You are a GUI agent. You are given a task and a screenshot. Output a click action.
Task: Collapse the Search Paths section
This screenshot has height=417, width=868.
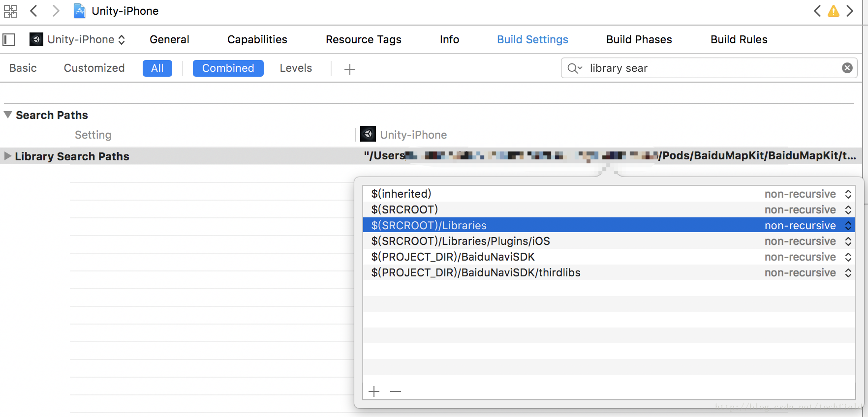pyautogui.click(x=8, y=115)
